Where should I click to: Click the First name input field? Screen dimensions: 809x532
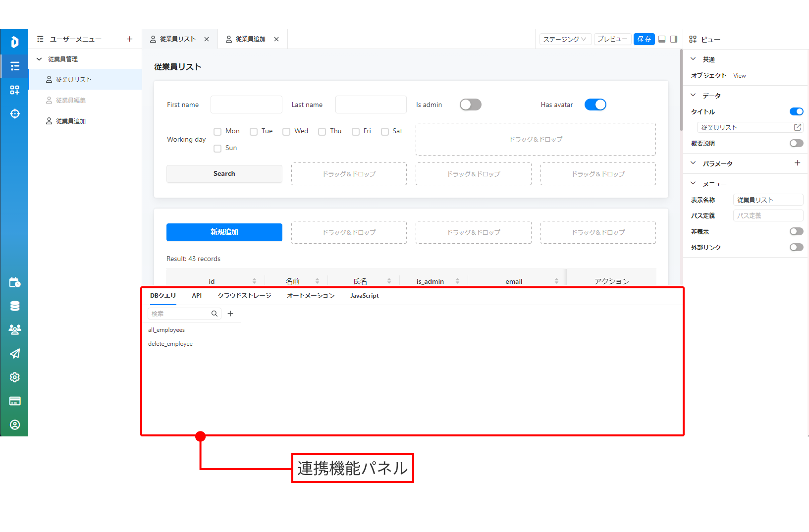click(x=246, y=105)
